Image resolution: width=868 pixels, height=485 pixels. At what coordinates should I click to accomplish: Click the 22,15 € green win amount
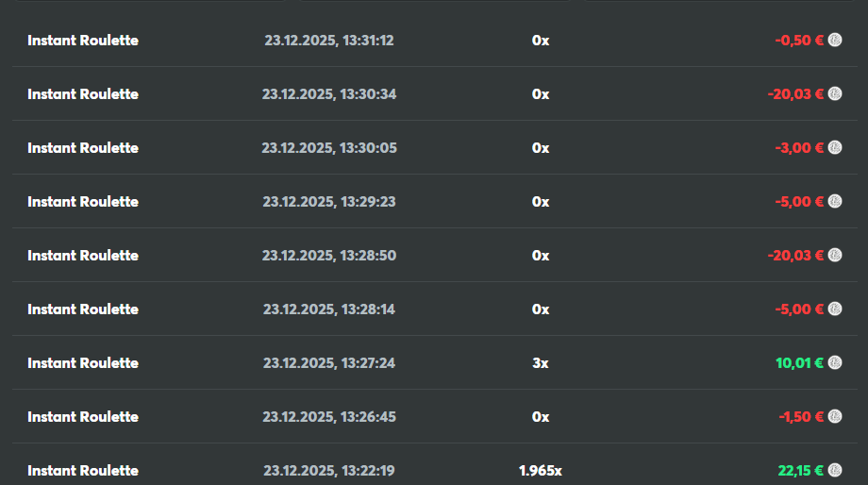(x=800, y=471)
